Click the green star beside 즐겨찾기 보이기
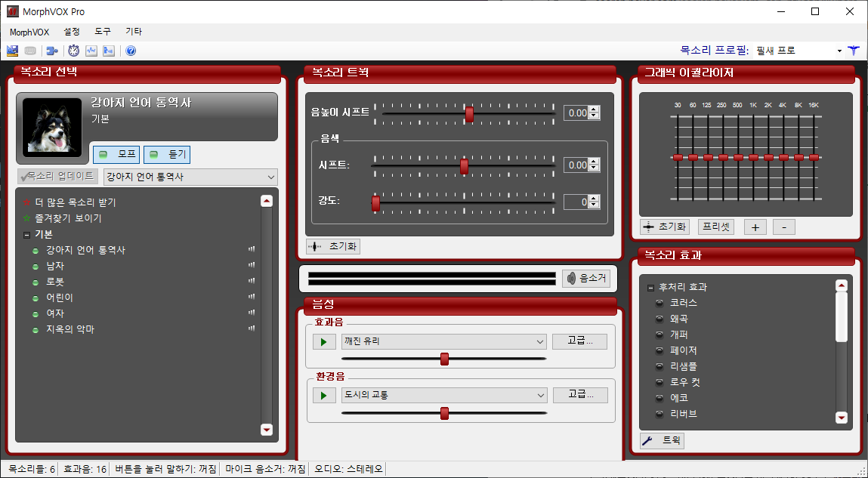 (x=26, y=218)
